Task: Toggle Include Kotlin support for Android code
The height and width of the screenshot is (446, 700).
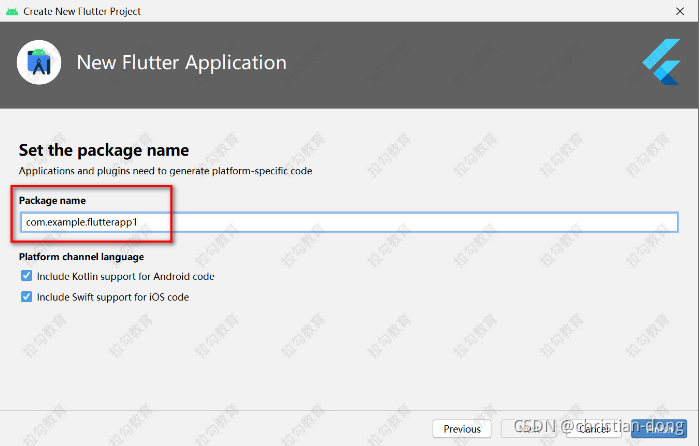Action: [x=26, y=276]
